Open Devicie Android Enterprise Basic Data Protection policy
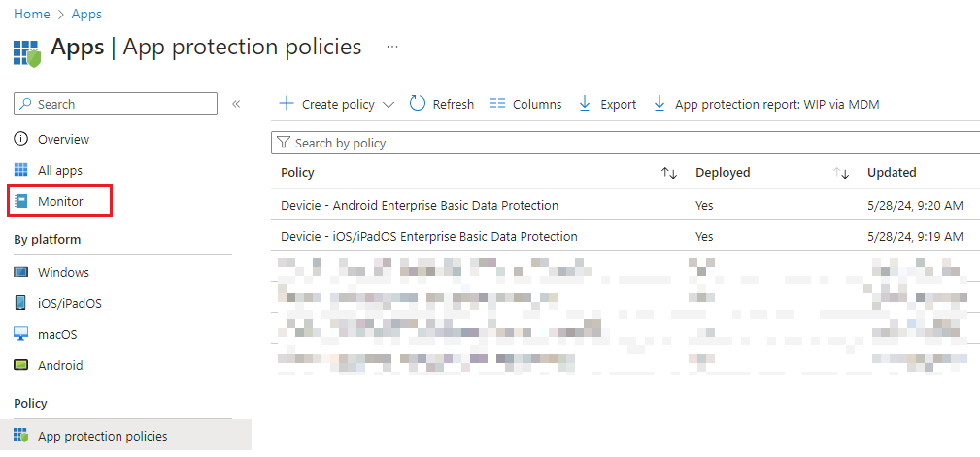 coord(419,206)
